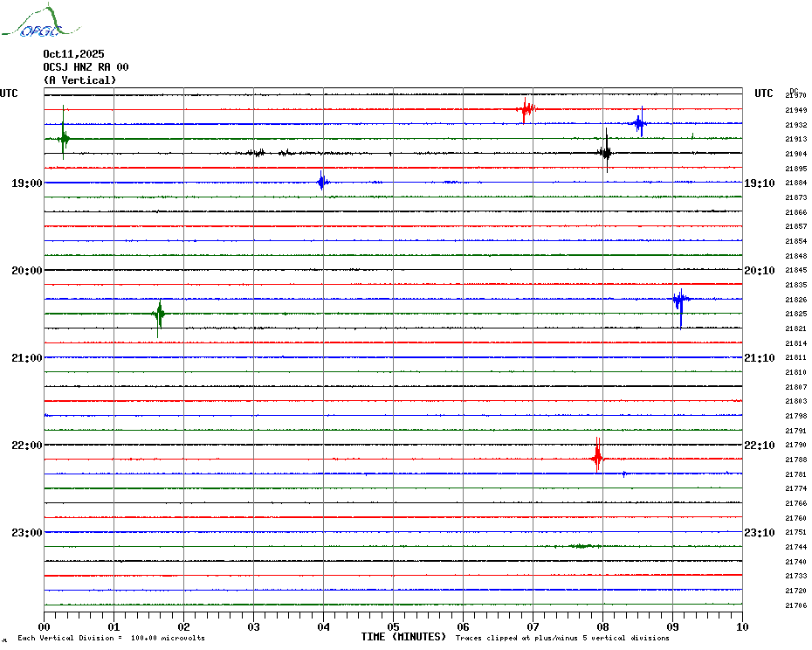812x650 pixels.
Task: Click x-axis minute tick label 01
Action: 114,627
